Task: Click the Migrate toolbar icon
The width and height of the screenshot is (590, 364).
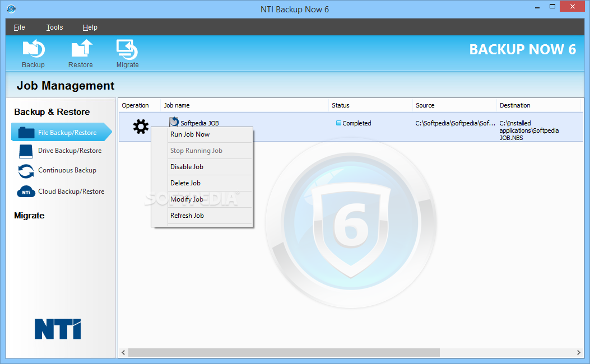Action: (127, 49)
